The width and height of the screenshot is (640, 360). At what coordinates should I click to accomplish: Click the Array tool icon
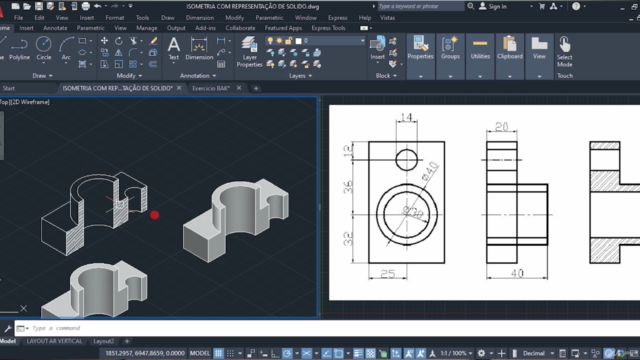coord(133,64)
